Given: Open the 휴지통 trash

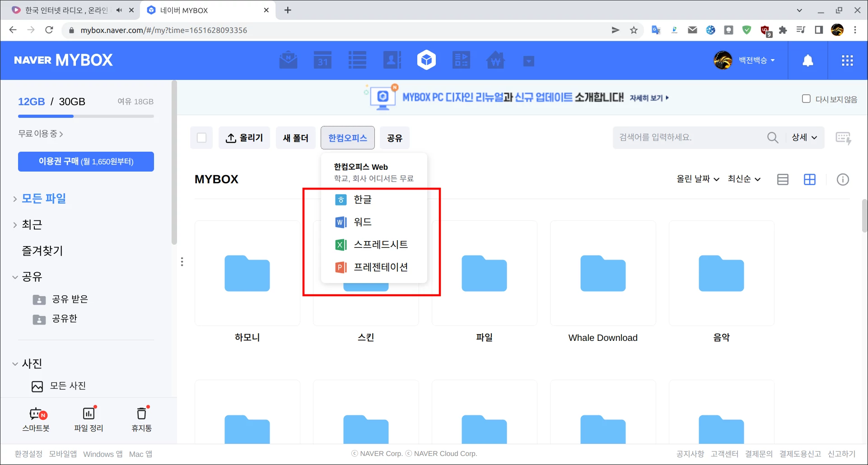Looking at the screenshot, I should [x=142, y=419].
